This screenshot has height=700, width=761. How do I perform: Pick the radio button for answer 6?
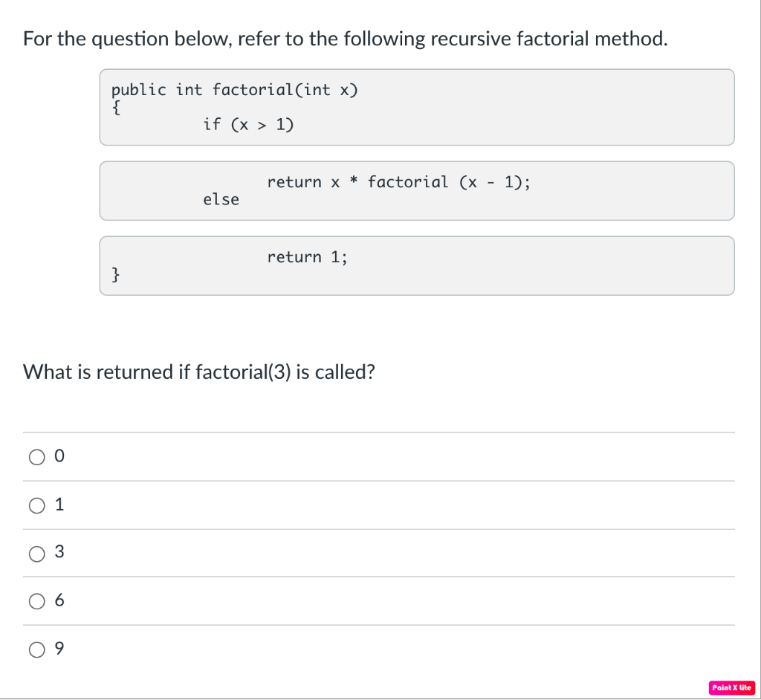point(37,601)
